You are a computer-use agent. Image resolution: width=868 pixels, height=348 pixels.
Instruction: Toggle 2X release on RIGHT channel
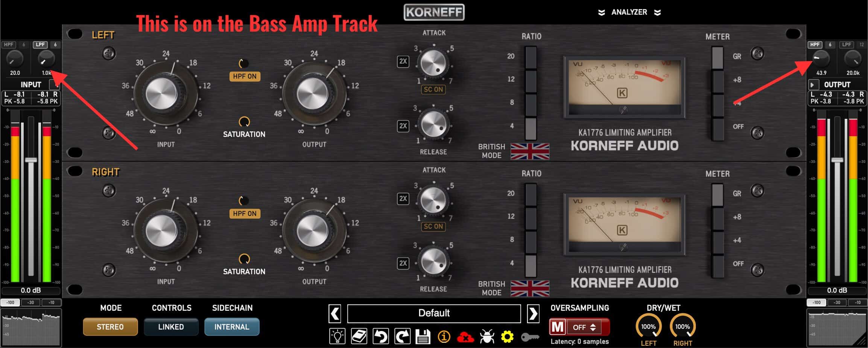(x=403, y=263)
